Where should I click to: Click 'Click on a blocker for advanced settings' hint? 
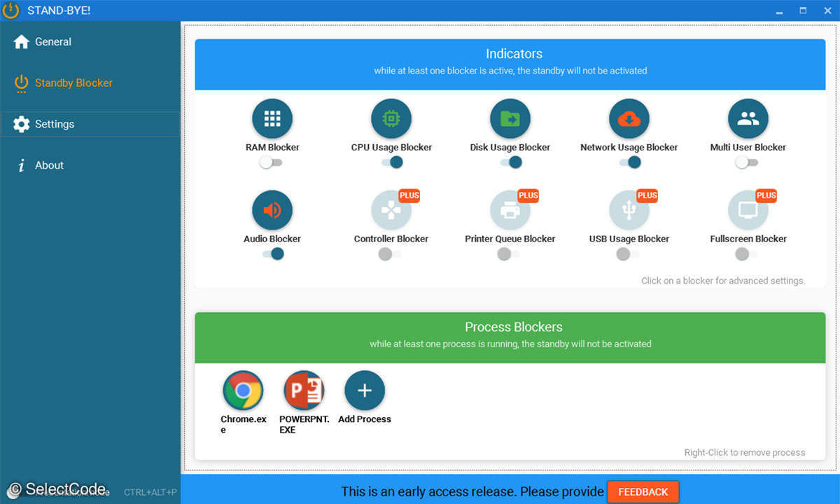[x=723, y=281]
